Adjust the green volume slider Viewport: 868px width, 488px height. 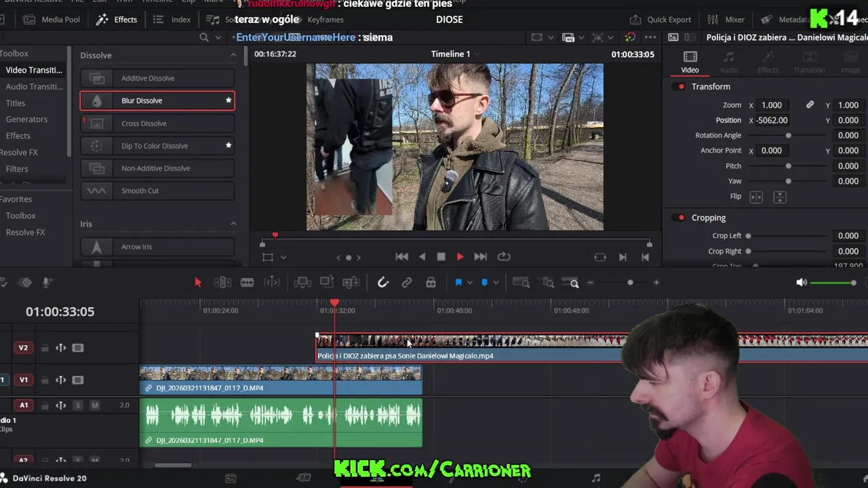[x=833, y=283]
